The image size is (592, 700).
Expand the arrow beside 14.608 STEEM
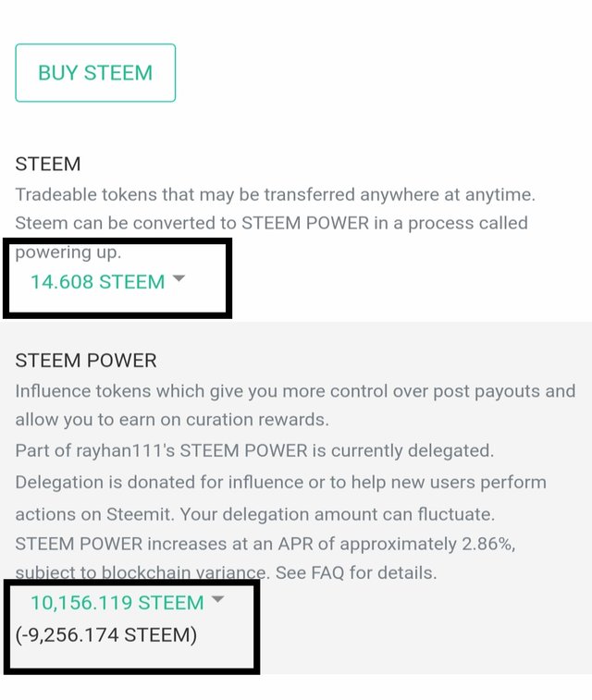[x=179, y=278]
